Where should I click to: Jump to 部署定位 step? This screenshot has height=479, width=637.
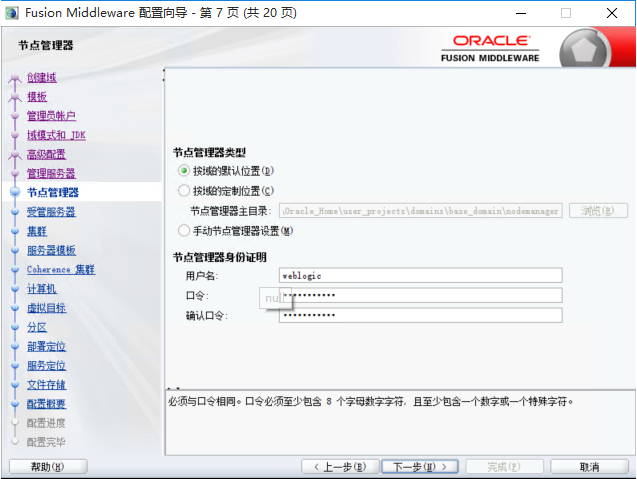(46, 347)
